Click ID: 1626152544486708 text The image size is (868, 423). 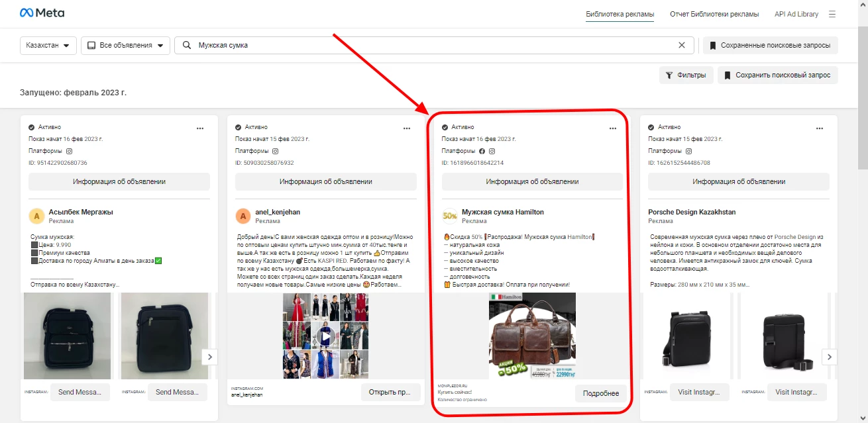tap(679, 163)
